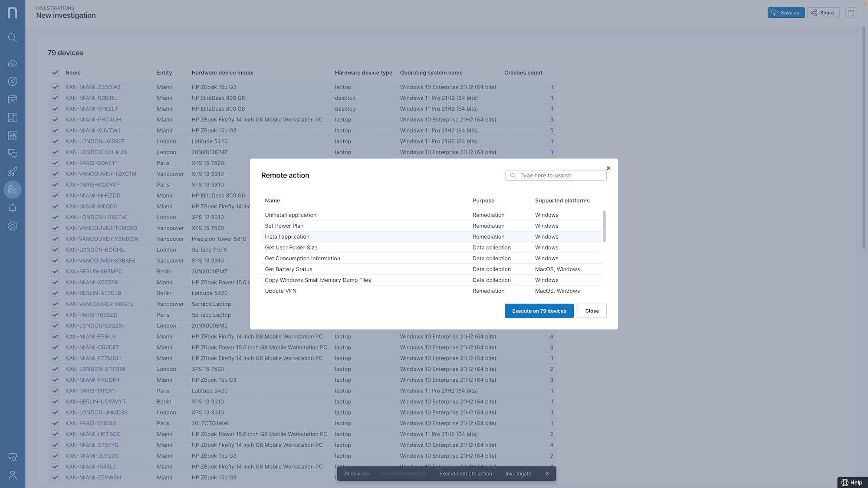The image size is (868, 488).
Task: Uncheck the KAN-MIAMI-Z35OWZ row checkbox
Action: point(55,87)
